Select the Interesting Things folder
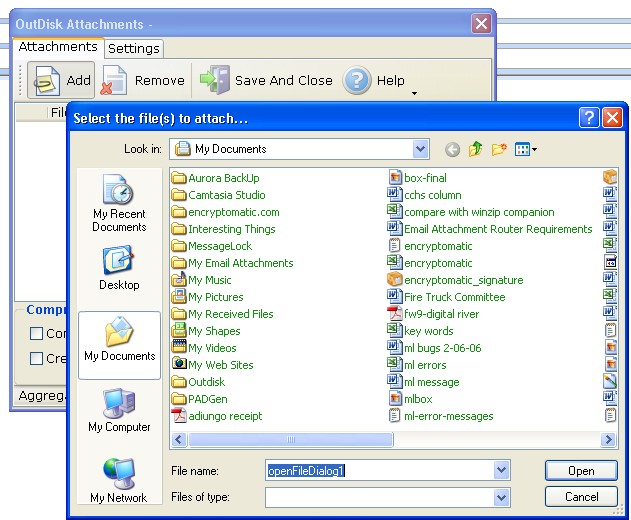 click(223, 229)
